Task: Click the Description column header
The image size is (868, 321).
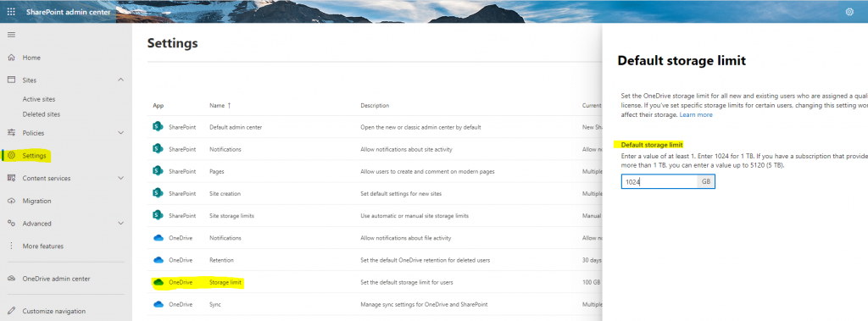Action: click(x=375, y=105)
